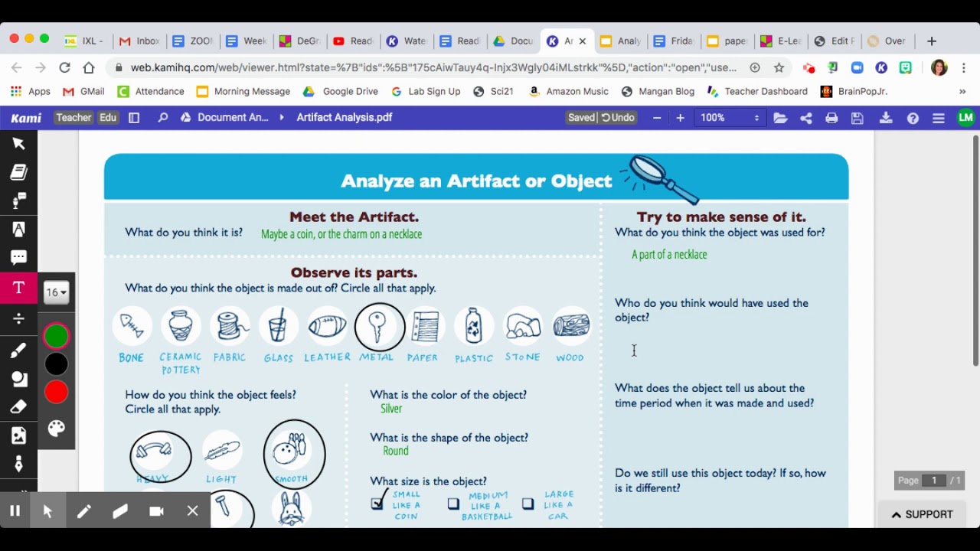Download the PDF with download icon

(x=886, y=118)
